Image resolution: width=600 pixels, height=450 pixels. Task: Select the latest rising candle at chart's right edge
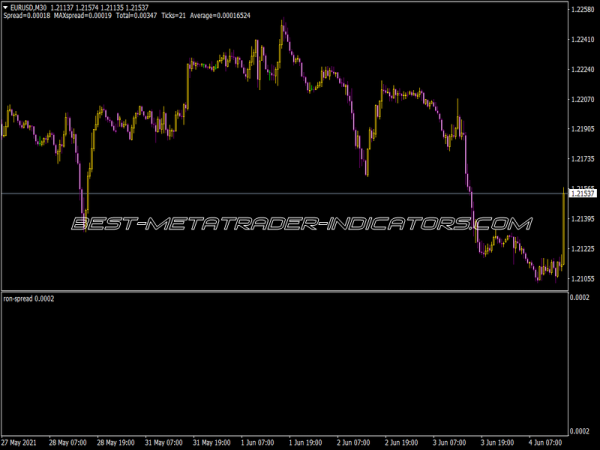pos(564,230)
